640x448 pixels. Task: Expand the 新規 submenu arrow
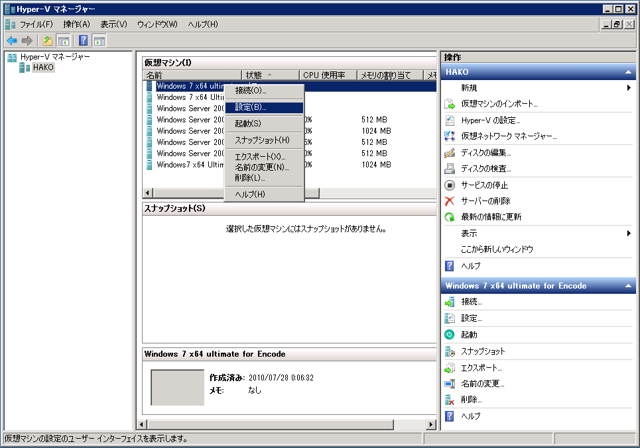629,88
